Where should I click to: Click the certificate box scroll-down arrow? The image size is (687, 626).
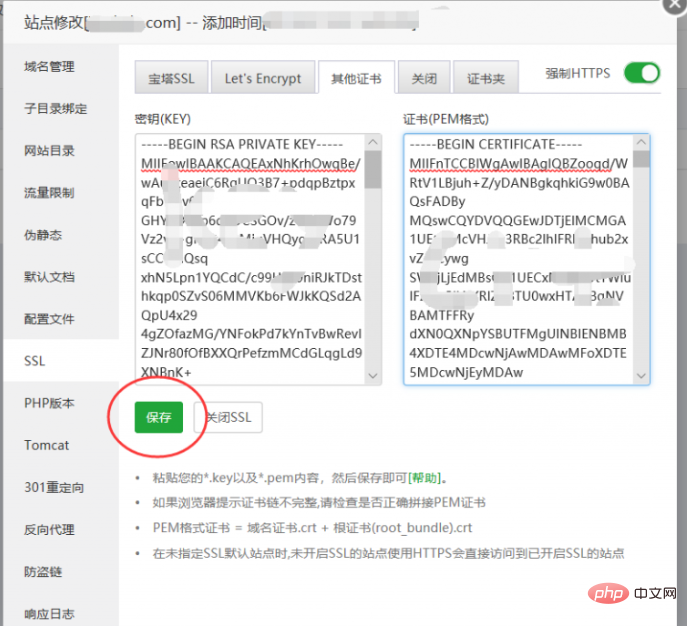click(641, 376)
